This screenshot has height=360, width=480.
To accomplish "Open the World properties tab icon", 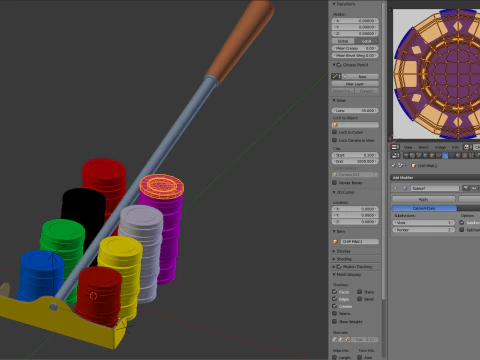I will pos(425,156).
